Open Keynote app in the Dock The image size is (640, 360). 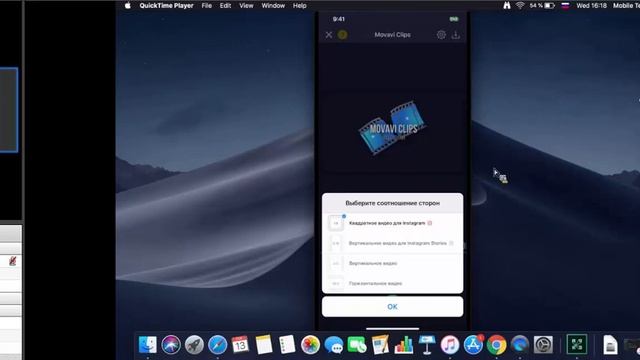pyautogui.click(x=427, y=345)
